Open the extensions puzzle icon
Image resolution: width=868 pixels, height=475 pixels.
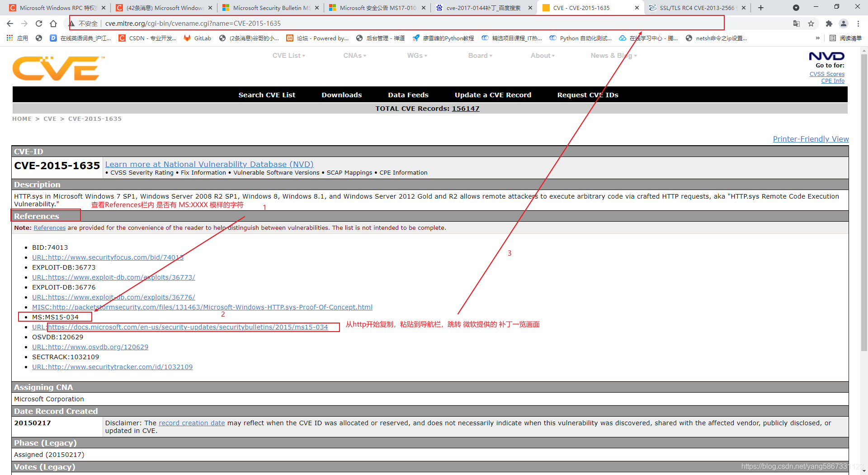pos(829,24)
